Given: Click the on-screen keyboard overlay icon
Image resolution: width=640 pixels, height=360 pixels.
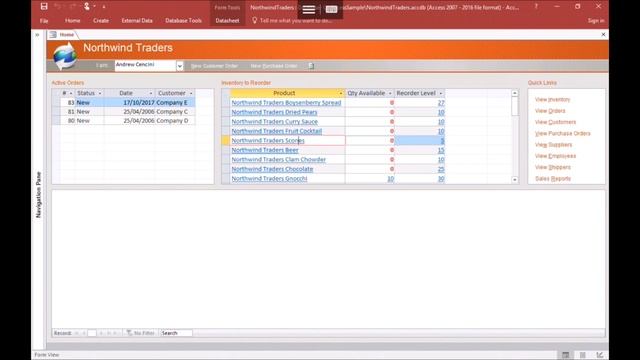Looking at the screenshot, I should point(331,9).
